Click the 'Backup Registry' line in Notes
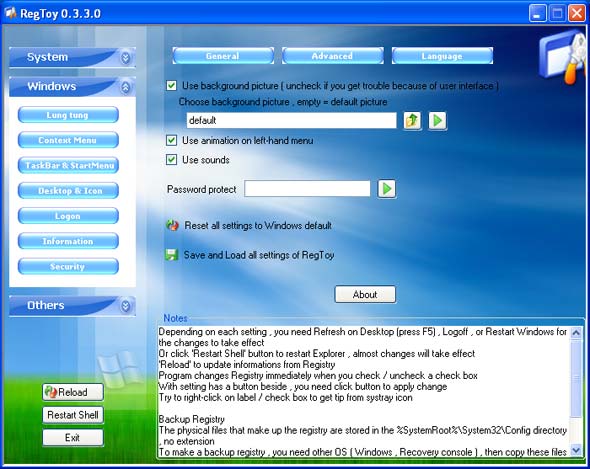This screenshot has height=469, width=590. point(192,419)
